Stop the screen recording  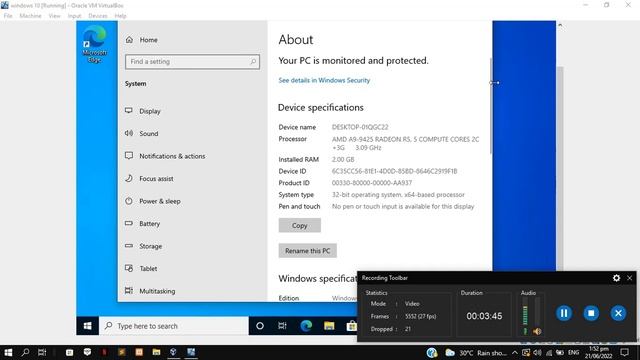click(x=591, y=313)
